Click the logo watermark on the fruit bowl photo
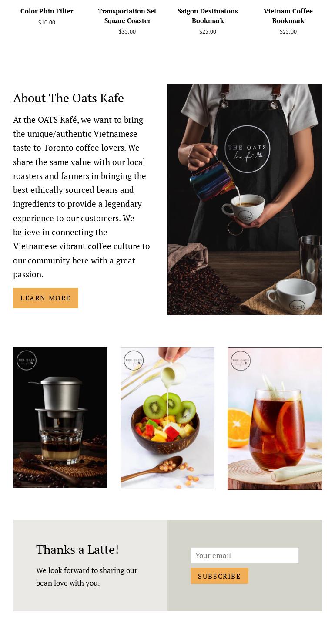The height and width of the screenshot is (644, 335). click(x=134, y=361)
